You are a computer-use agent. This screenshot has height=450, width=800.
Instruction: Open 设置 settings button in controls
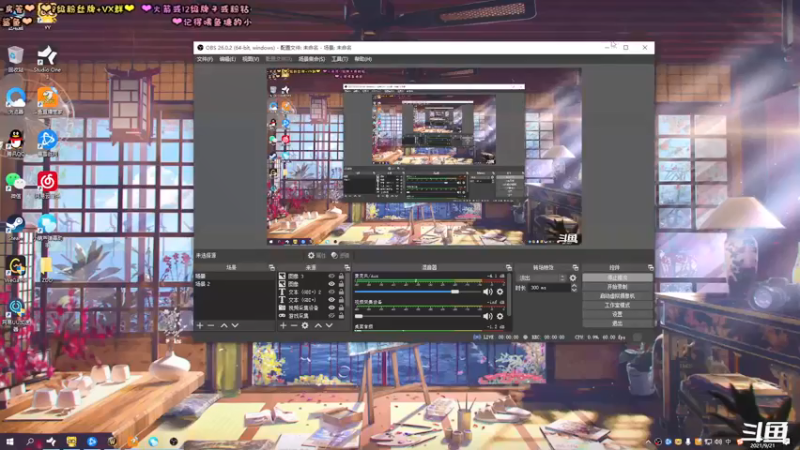click(617, 314)
